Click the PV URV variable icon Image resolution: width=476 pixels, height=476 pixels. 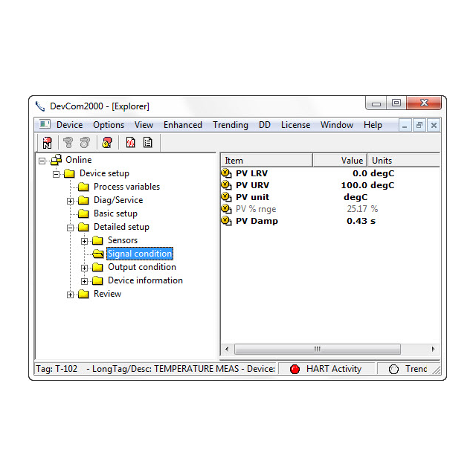point(226,185)
